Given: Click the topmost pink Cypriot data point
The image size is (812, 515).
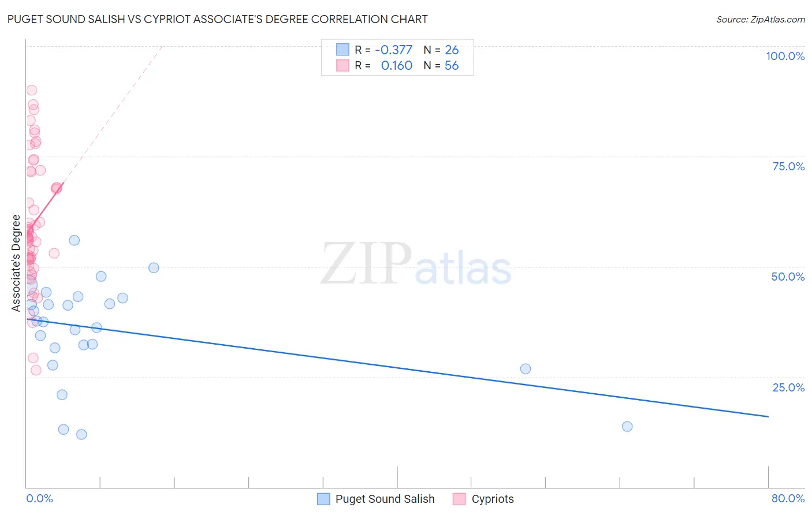Looking at the screenshot, I should 32,90.
